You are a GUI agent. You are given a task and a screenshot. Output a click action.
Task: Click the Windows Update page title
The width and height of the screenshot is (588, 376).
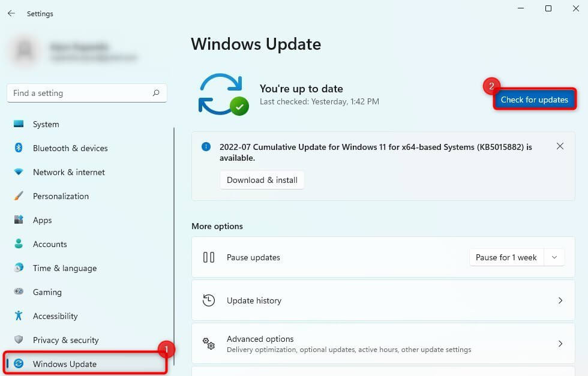256,44
